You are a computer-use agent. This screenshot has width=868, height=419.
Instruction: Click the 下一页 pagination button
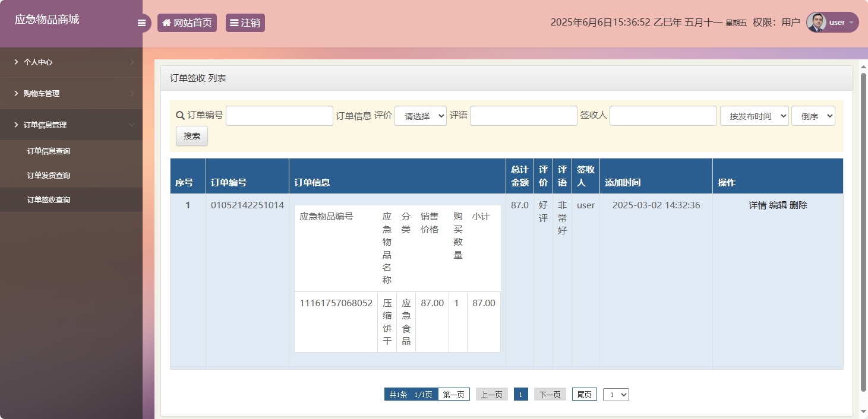pyautogui.click(x=550, y=395)
